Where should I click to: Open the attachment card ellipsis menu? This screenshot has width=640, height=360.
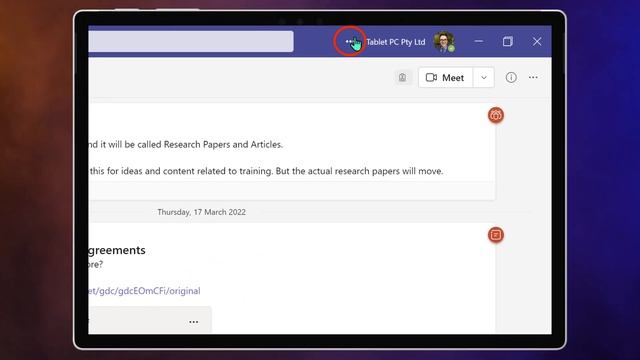click(193, 322)
